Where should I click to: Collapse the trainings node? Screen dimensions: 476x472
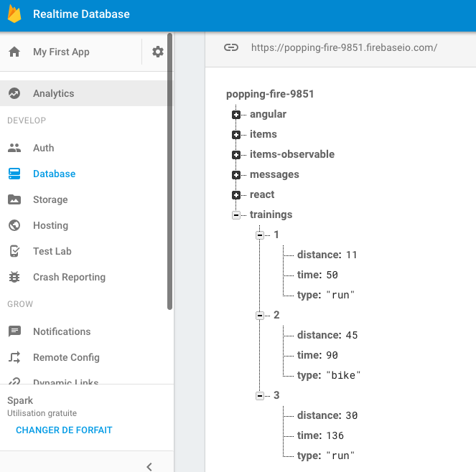click(236, 215)
